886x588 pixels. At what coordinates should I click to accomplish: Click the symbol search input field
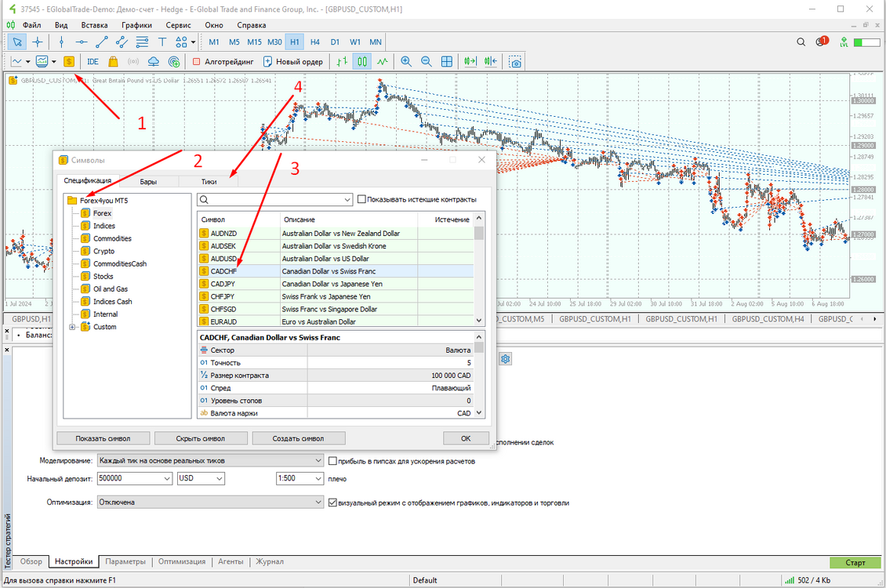point(275,199)
